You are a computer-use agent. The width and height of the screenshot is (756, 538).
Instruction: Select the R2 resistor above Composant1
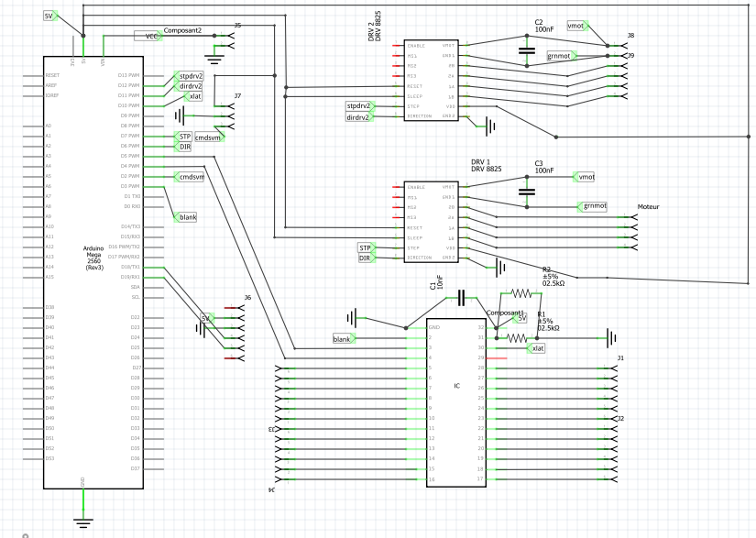point(521,293)
